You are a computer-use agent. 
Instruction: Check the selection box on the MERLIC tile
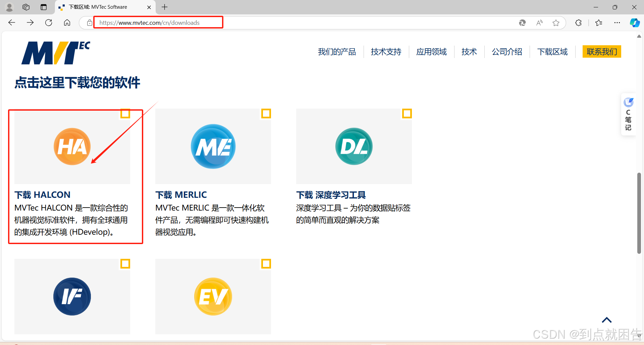click(266, 114)
